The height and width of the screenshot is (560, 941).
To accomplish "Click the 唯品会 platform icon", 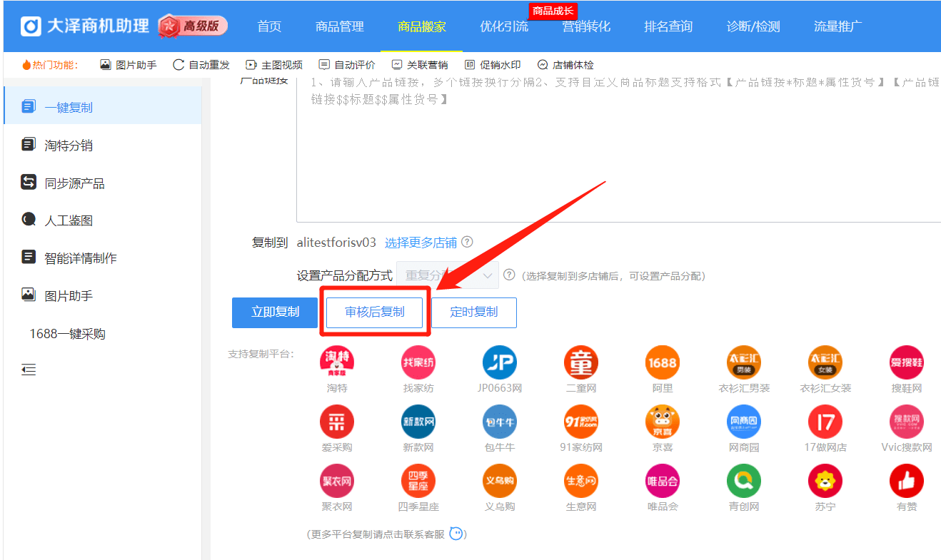I will pos(663,481).
